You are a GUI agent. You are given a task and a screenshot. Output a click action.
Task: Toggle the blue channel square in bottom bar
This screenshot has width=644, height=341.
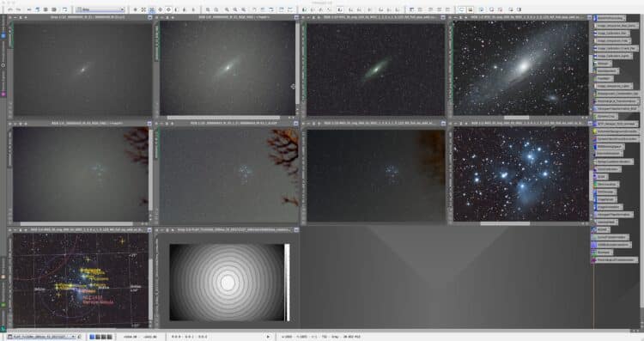coord(92,337)
